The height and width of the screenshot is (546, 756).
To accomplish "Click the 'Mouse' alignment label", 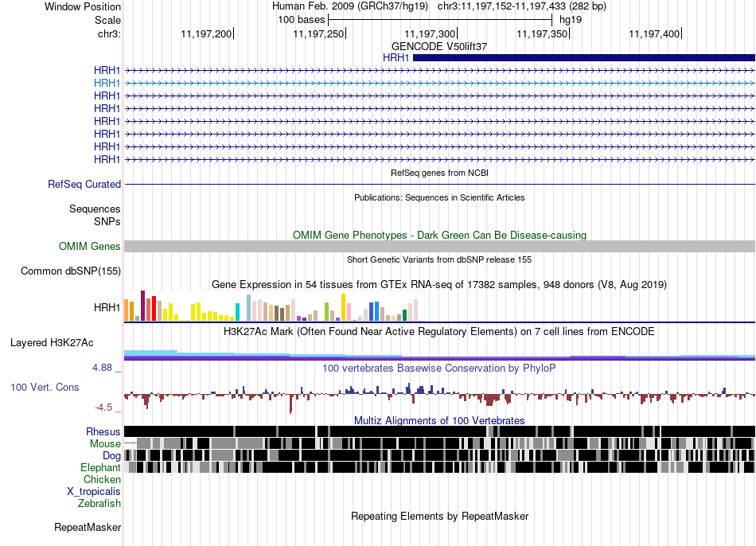I will (x=105, y=444).
